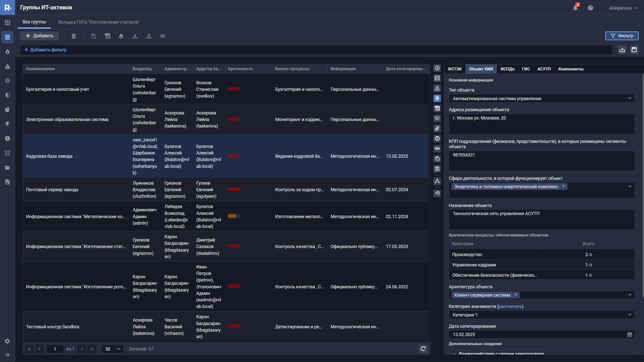The image size is (644, 362).
Task: Click the Добавить button
Action: pyautogui.click(x=40, y=36)
